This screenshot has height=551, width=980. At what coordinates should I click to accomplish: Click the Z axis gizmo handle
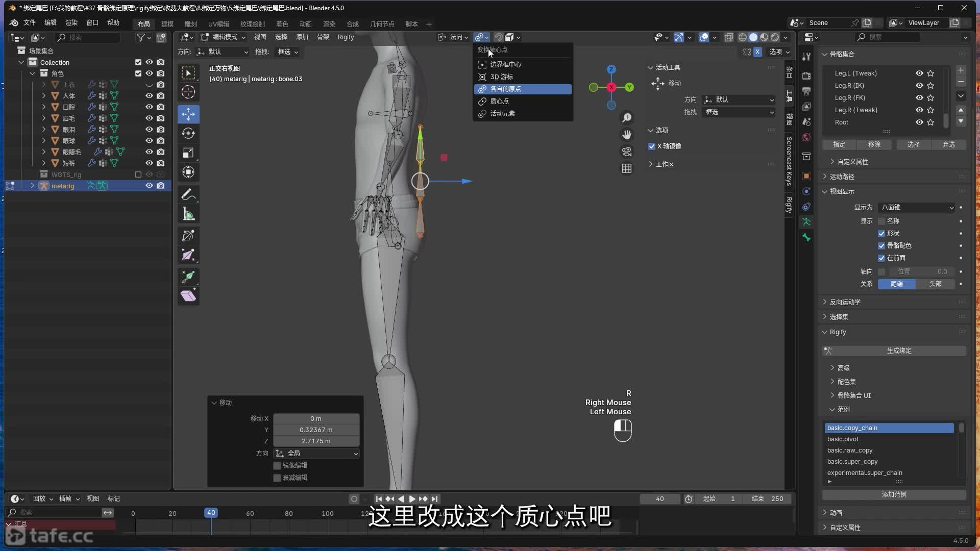[611, 69]
